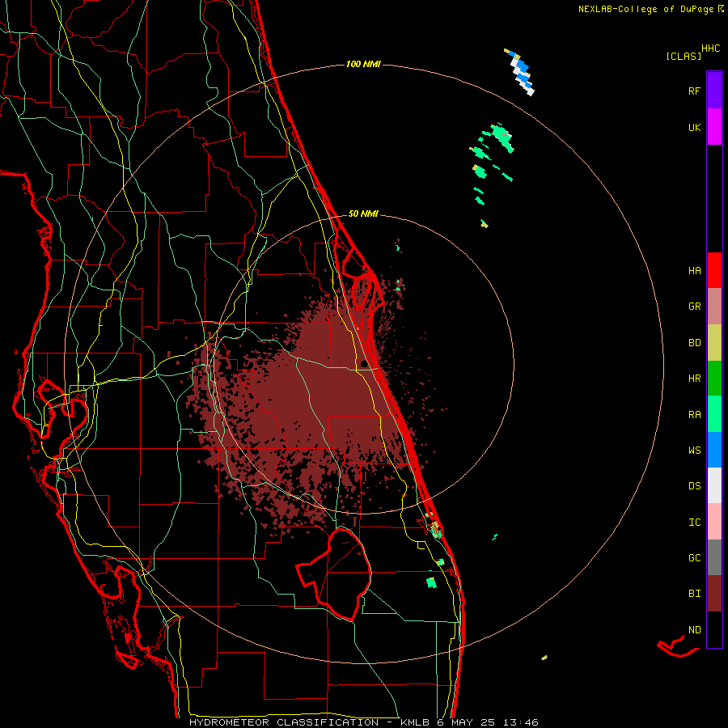Click the "DS" legend label

click(x=694, y=485)
